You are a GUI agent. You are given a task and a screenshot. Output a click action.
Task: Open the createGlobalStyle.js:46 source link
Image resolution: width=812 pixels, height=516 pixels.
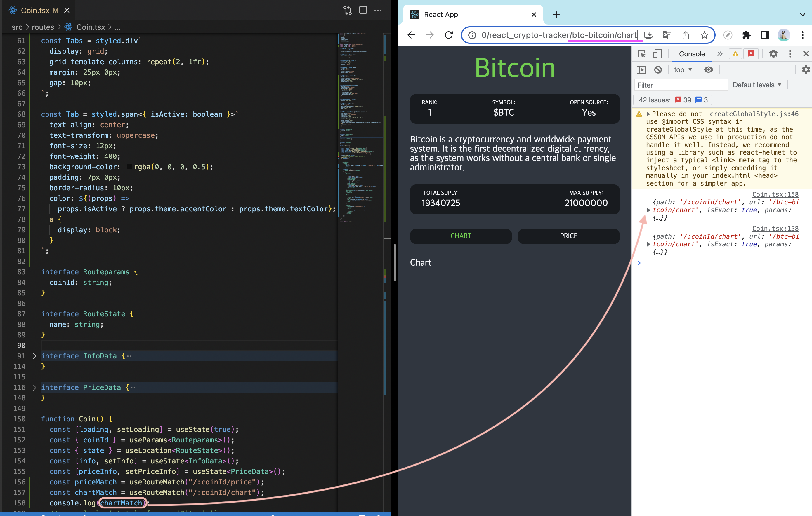754,114
